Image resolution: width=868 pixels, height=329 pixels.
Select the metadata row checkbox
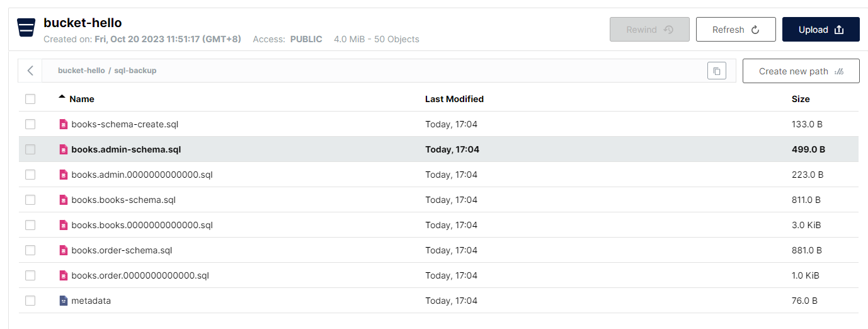(x=30, y=301)
